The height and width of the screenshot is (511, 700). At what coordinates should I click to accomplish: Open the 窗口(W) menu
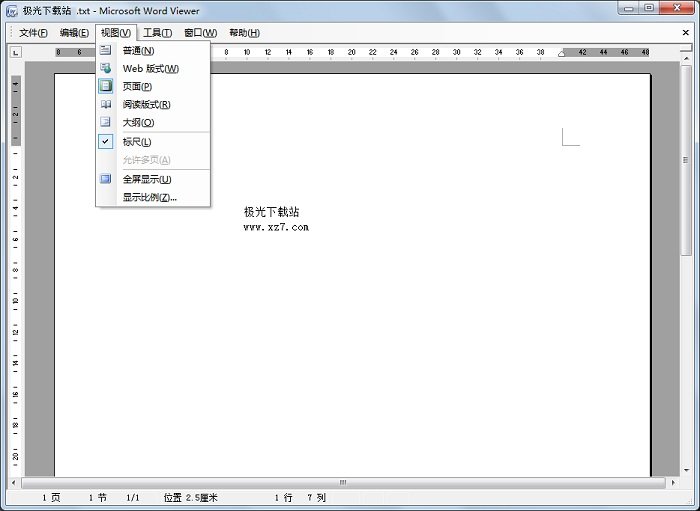(200, 33)
